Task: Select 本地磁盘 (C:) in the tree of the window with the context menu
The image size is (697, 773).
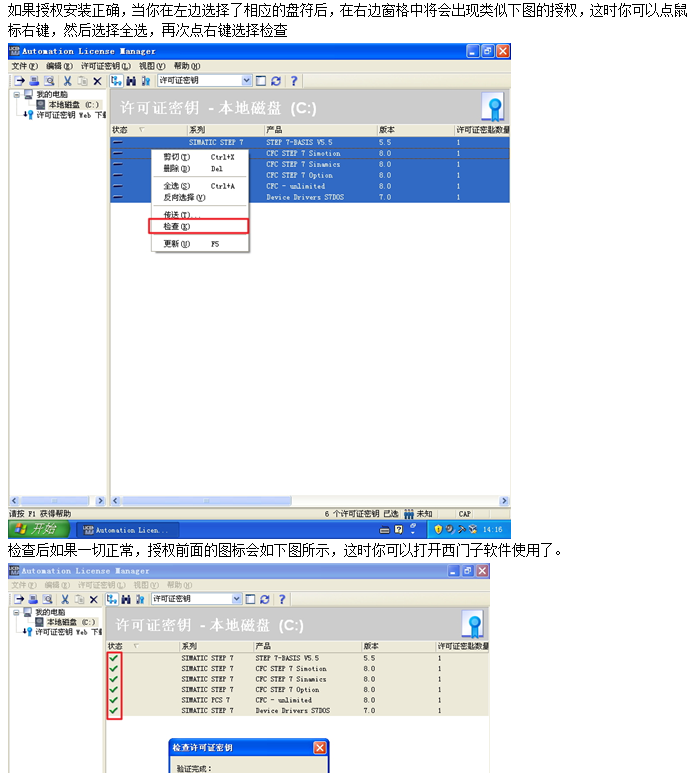Action: [68, 105]
